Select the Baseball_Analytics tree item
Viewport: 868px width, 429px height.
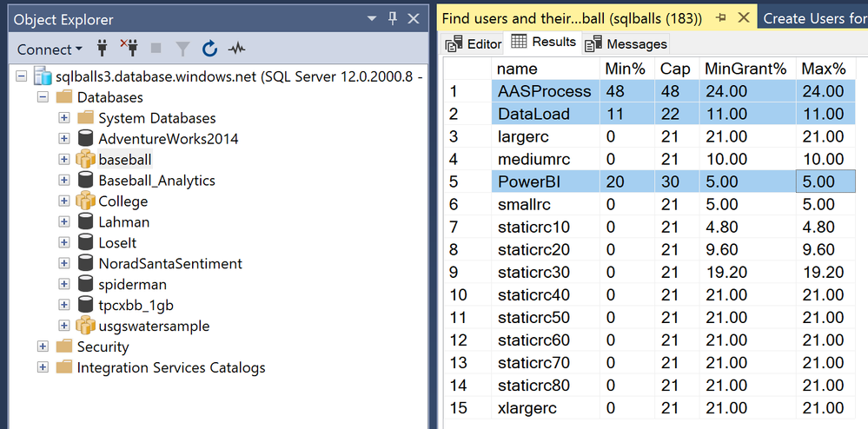click(156, 181)
